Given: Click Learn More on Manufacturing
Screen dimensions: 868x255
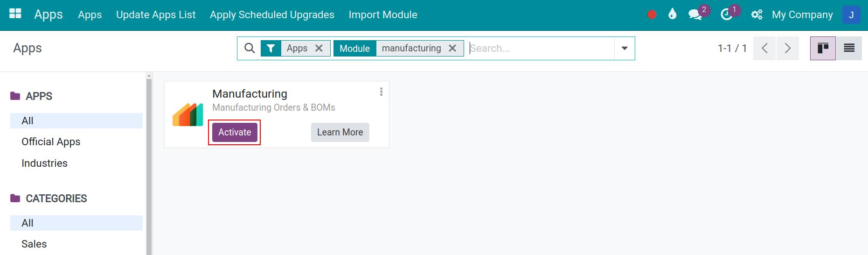Looking at the screenshot, I should point(340,132).
